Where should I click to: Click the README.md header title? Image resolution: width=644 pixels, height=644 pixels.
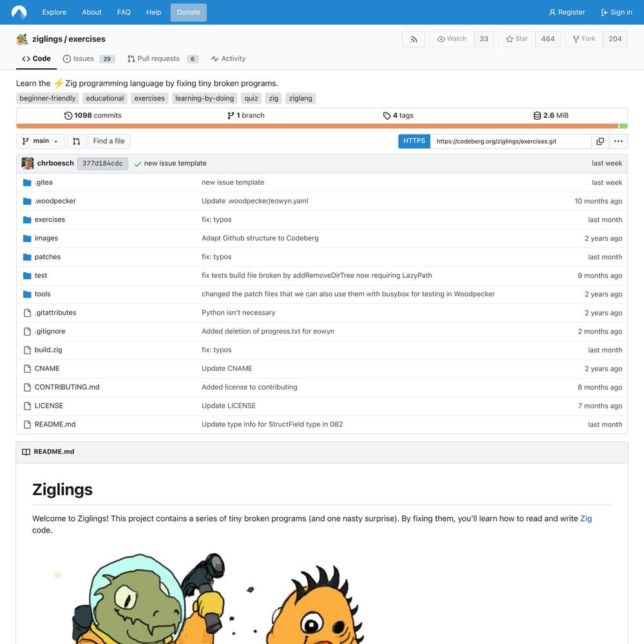54,451
